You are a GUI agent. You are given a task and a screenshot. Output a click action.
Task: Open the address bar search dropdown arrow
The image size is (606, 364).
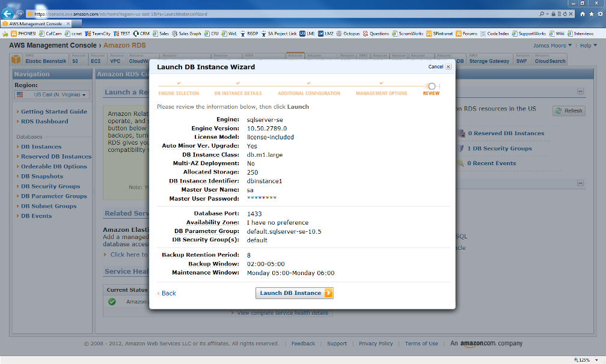tap(547, 14)
